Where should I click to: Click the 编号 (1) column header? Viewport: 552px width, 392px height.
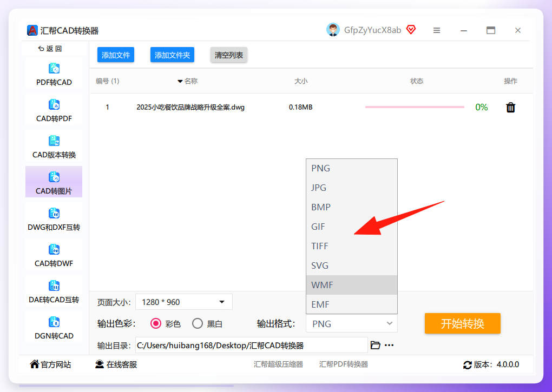click(108, 81)
